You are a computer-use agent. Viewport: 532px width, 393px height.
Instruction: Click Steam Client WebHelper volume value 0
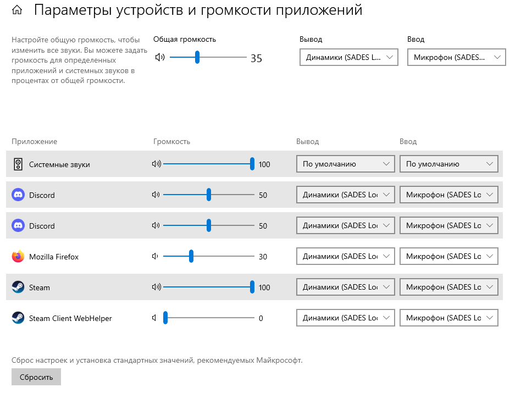[x=261, y=318]
